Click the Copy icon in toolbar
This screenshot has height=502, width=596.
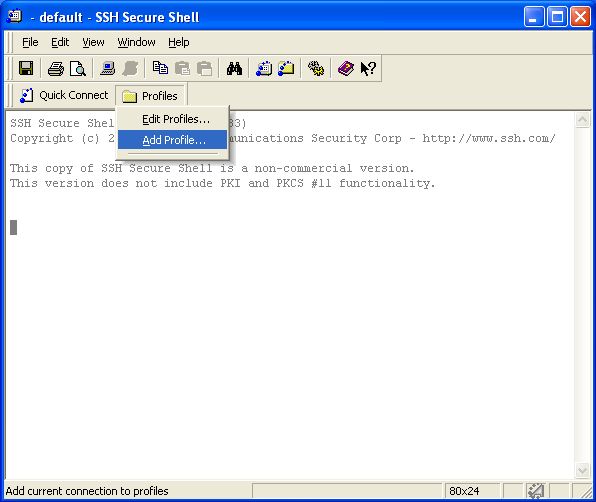160,68
